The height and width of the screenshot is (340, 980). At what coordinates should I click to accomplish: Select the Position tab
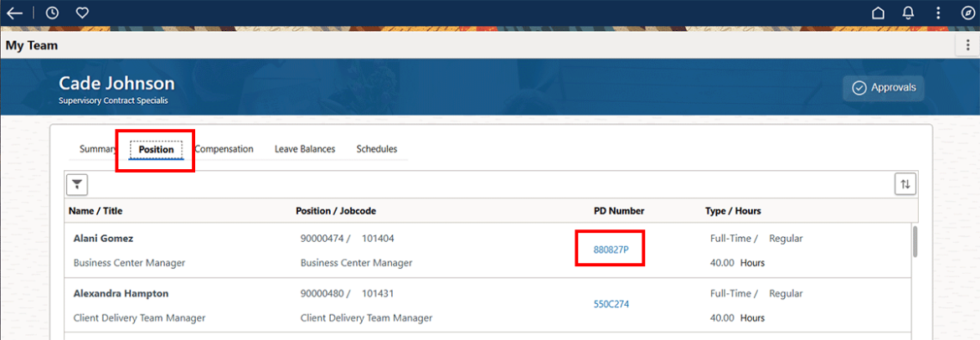click(x=157, y=150)
